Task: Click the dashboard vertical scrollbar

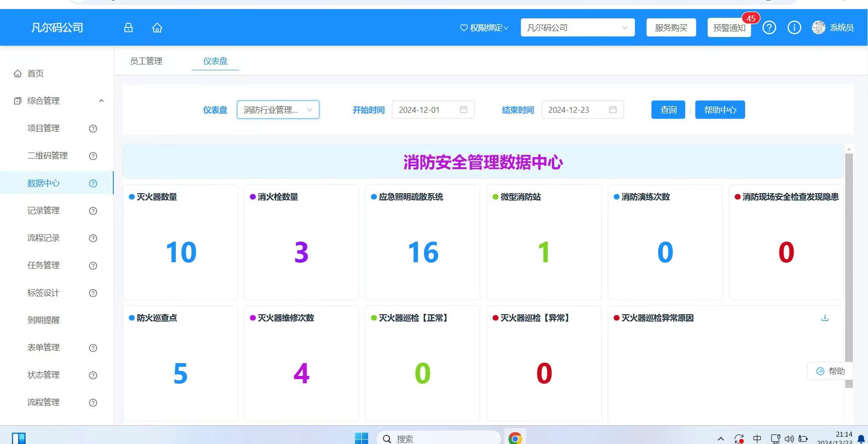Action: (849, 270)
